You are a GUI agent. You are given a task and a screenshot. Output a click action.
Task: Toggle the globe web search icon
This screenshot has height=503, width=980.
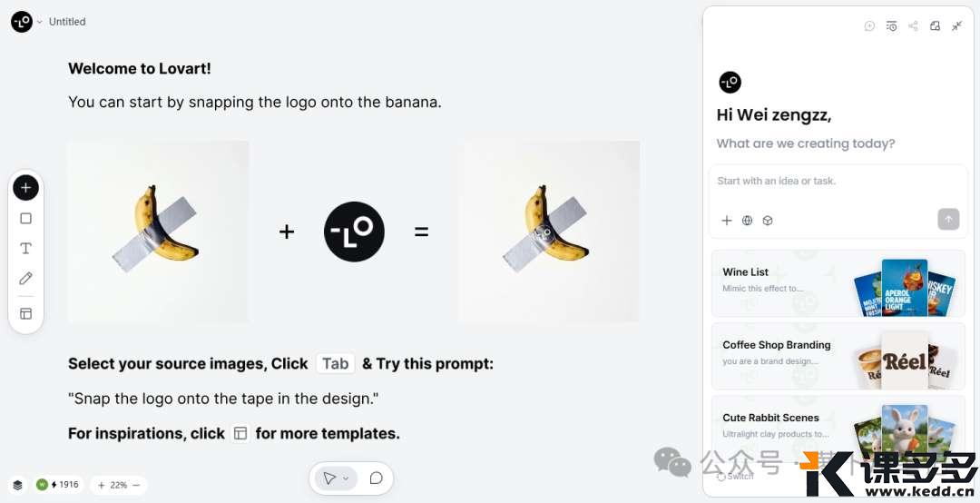tap(747, 221)
